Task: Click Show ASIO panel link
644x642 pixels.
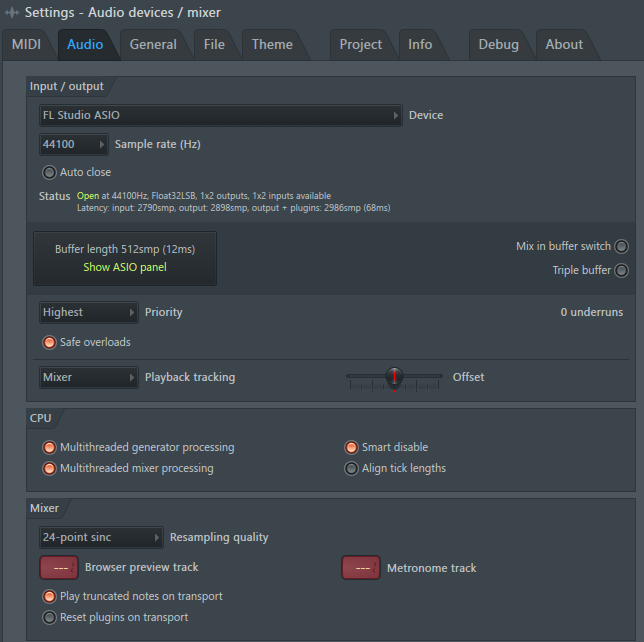Action: [125, 267]
